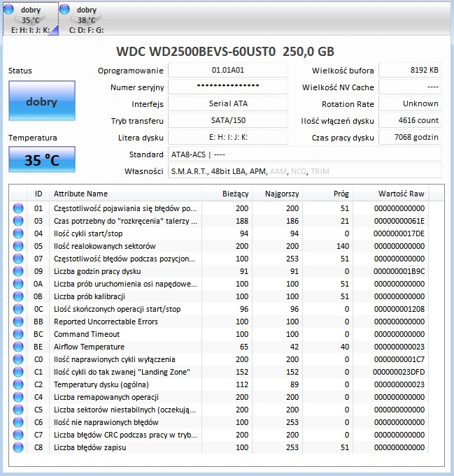Click the firmware field 01.01A01
Viewport: 454px width, 476px height.
click(x=228, y=70)
